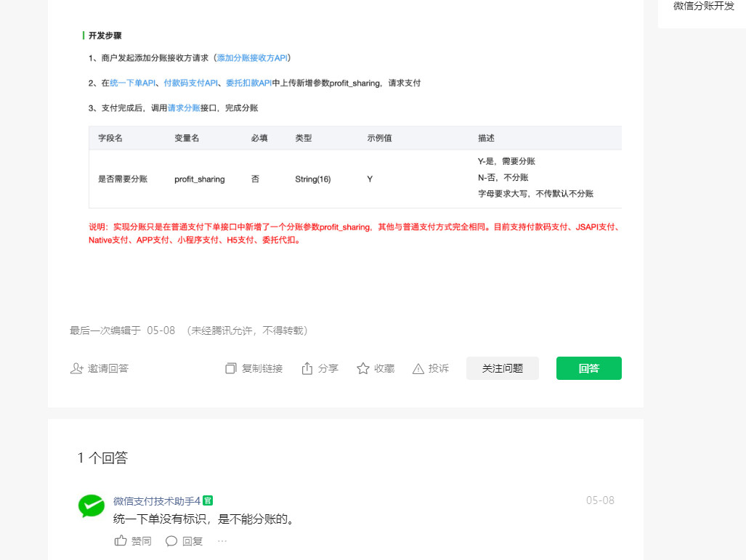The width and height of the screenshot is (746, 560).
Task: Click 回复 on the answer
Action: click(192, 541)
